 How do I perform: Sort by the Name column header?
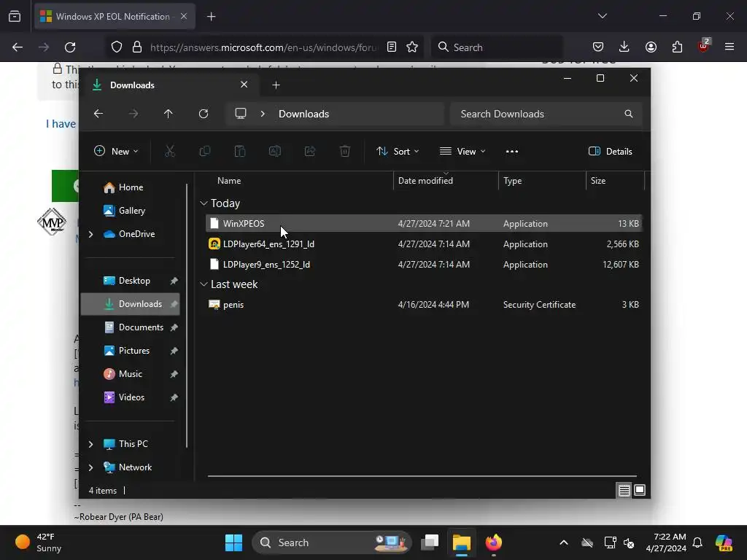click(298, 181)
